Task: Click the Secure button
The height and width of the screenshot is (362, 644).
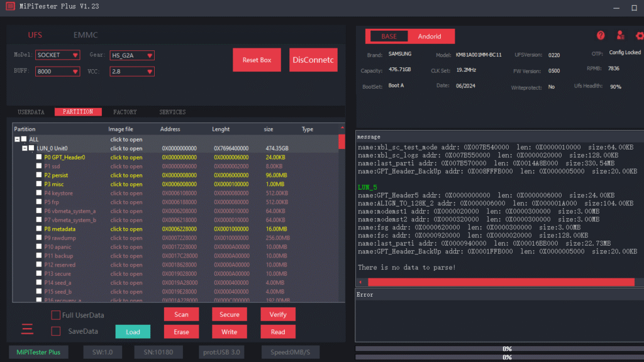Action: [x=229, y=314]
